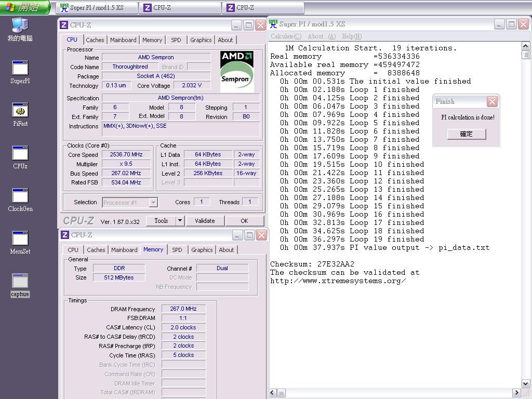The image size is (532, 399).
Task: Open SPD tab in upper CPU-Z
Action: pyautogui.click(x=176, y=40)
